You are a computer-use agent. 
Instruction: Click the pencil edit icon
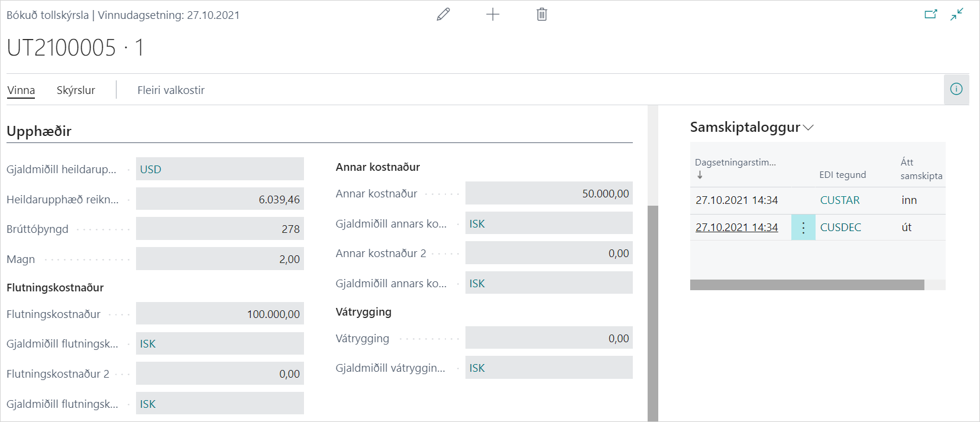click(443, 15)
